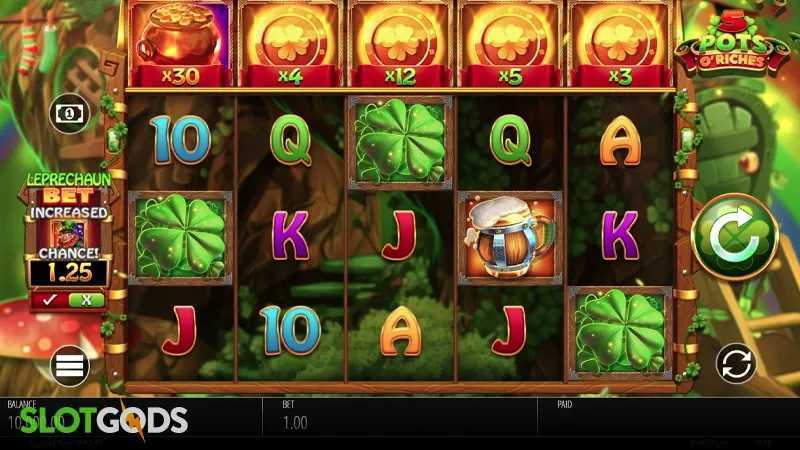Decline Leprechaun Bet with the green X
The width and height of the screenshot is (800, 450).
[x=86, y=300]
